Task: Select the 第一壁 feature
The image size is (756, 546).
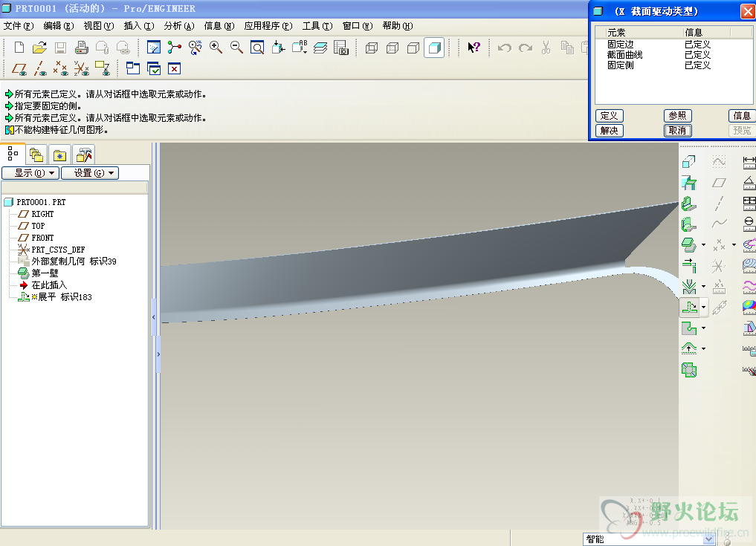Action: pos(45,273)
